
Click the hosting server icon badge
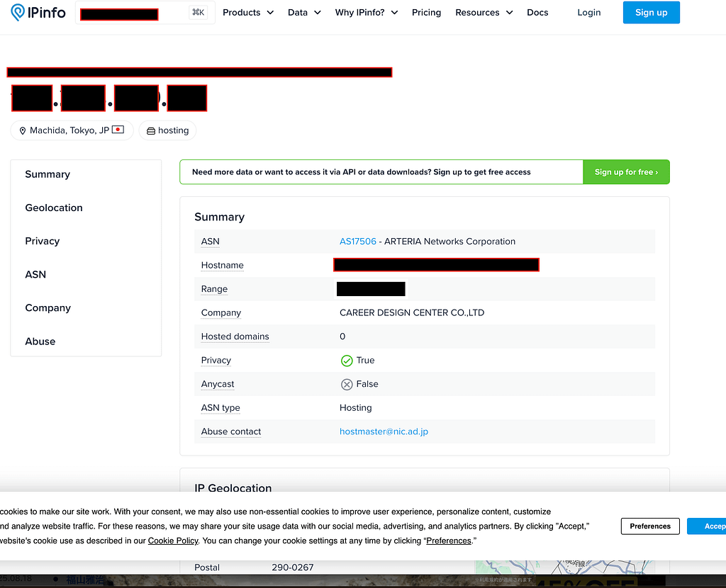pos(150,131)
